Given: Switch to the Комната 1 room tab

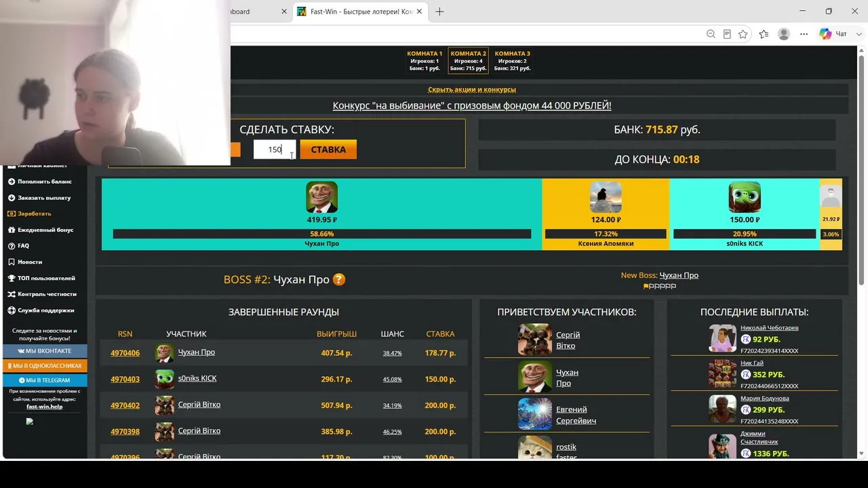Looking at the screenshot, I should [425, 61].
